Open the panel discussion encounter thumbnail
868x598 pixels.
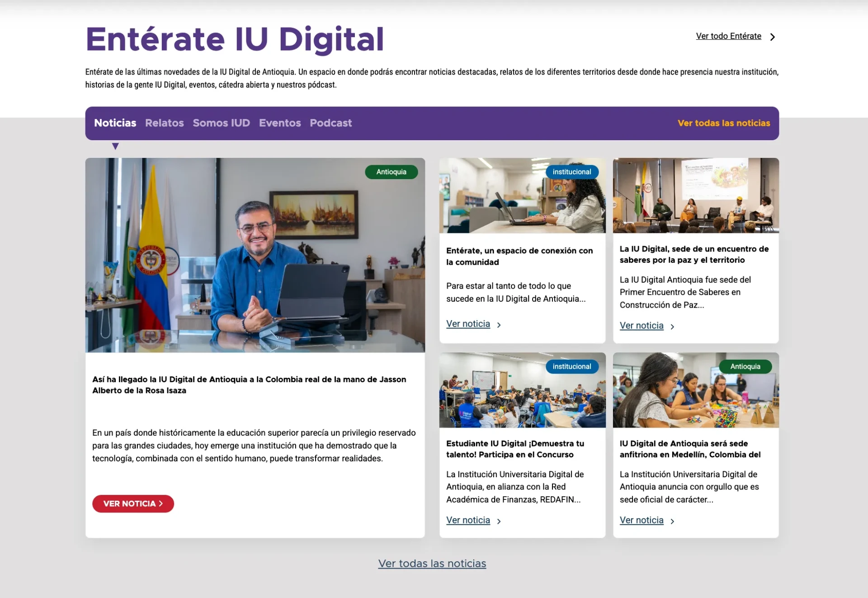tap(696, 195)
